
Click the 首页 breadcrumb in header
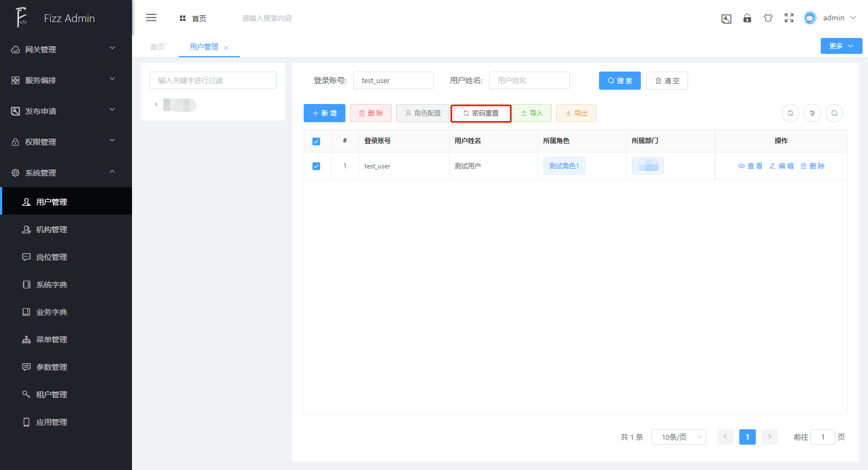(x=193, y=18)
